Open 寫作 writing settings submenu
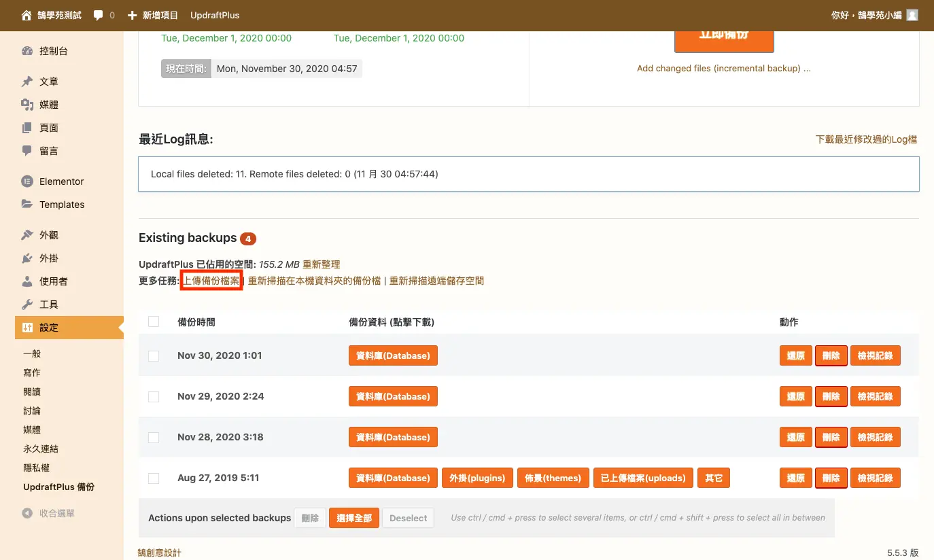 pos(32,372)
